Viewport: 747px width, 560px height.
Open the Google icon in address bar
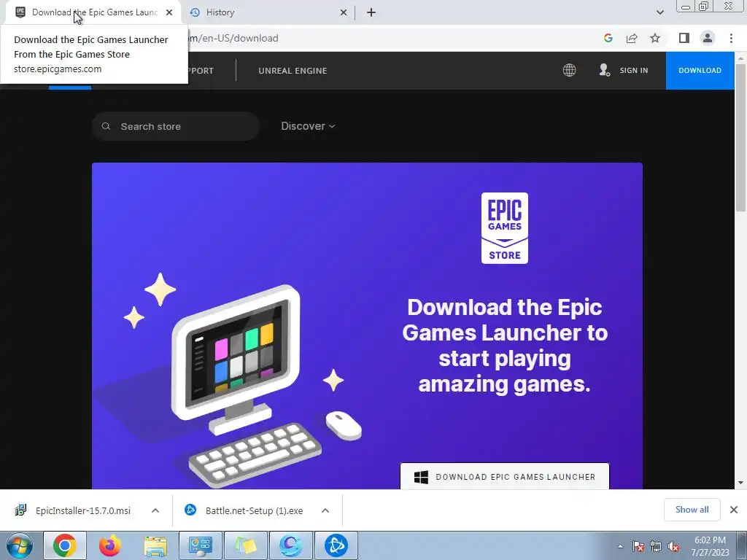(608, 38)
